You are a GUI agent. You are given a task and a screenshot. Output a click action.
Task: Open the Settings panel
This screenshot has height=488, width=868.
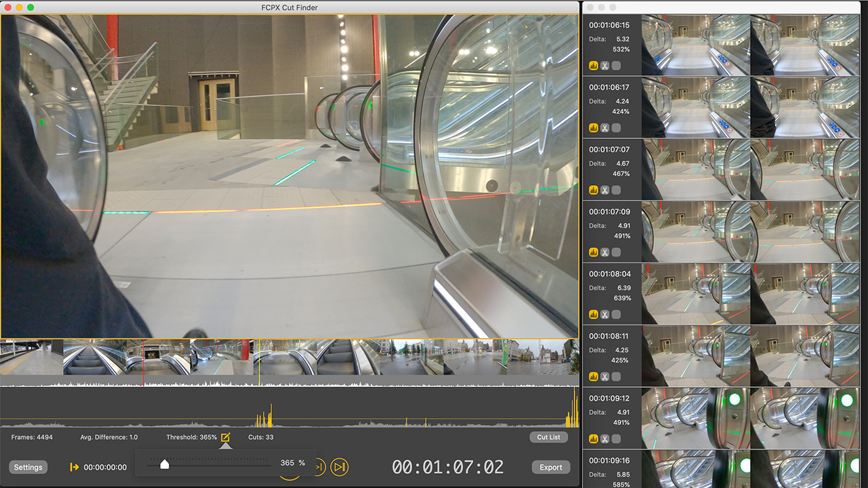pyautogui.click(x=28, y=467)
